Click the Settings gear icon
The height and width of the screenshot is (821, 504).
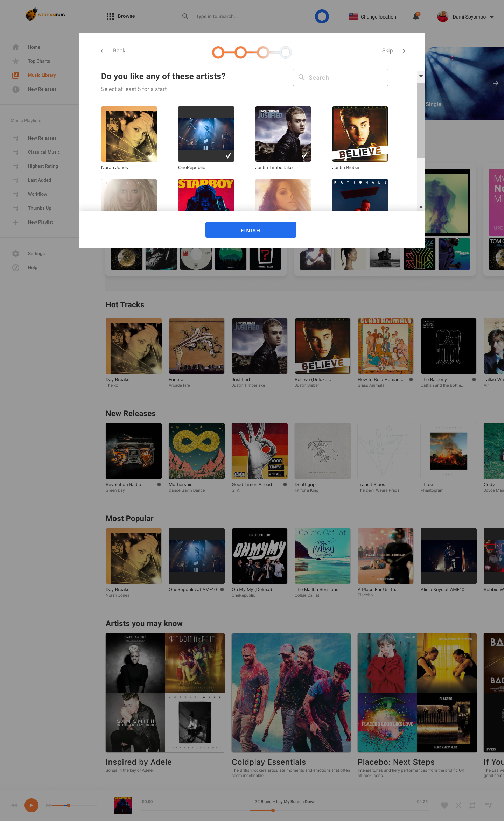tap(16, 254)
